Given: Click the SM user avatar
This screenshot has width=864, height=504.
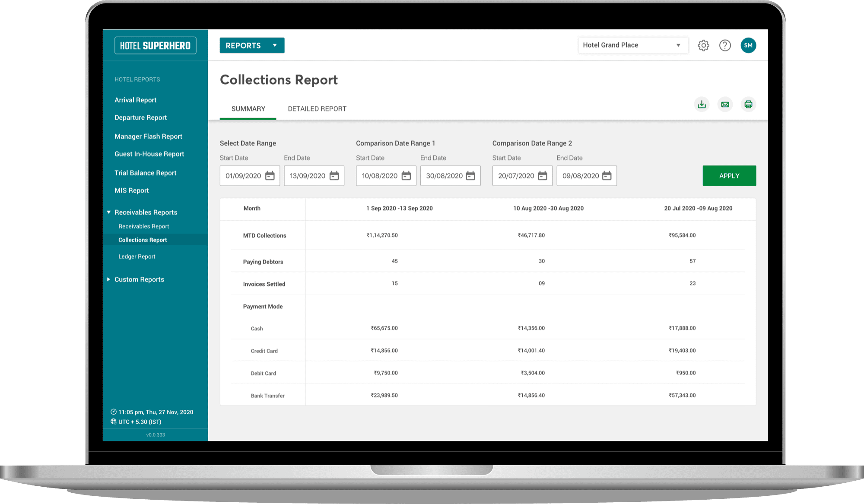Looking at the screenshot, I should point(748,45).
